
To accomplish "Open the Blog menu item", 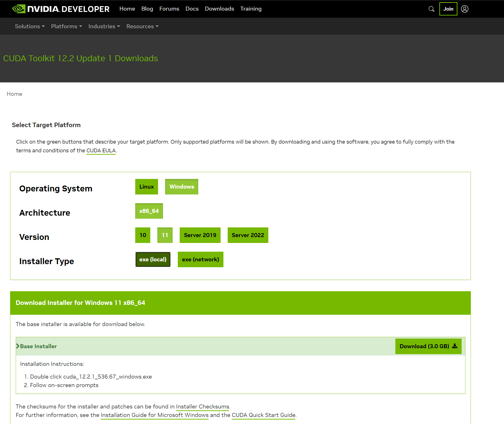I will (x=147, y=9).
